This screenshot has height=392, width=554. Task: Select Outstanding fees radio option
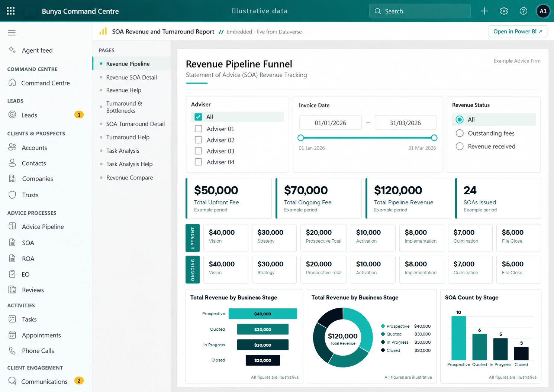pos(460,133)
